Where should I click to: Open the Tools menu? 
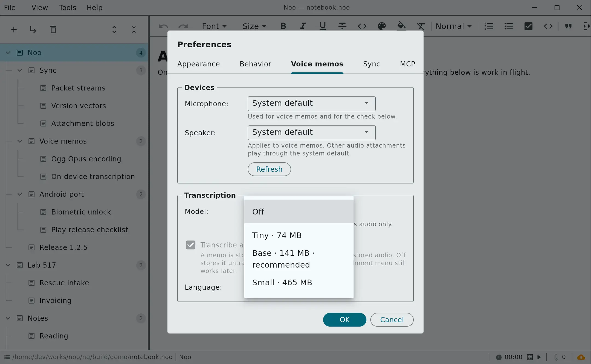pos(67,7)
